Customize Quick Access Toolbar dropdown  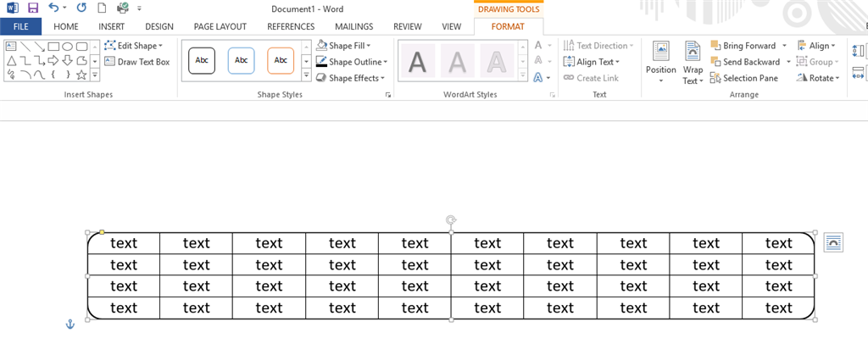click(x=139, y=8)
